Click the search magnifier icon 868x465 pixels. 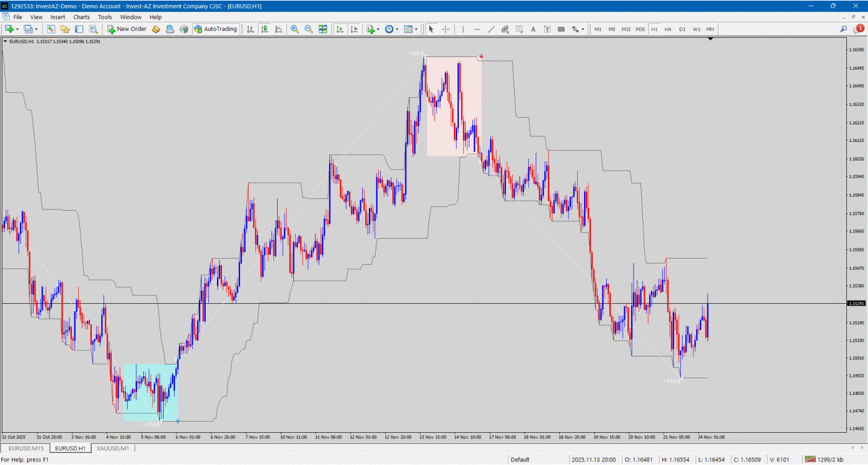pyautogui.click(x=843, y=29)
